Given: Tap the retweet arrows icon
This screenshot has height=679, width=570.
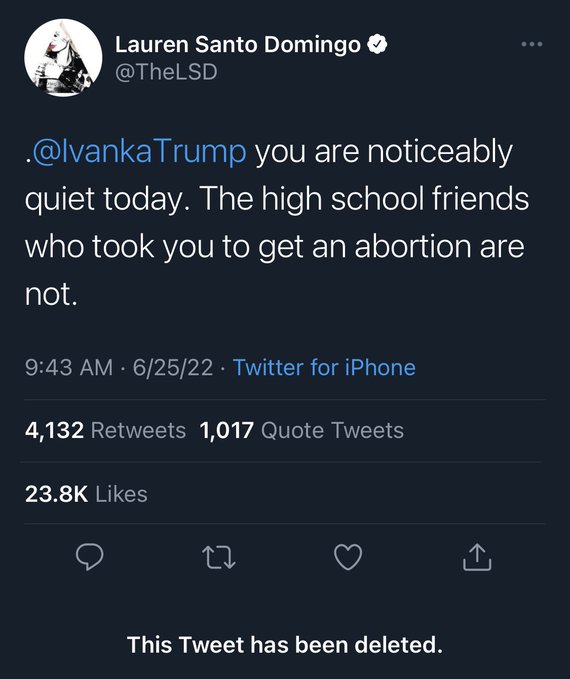Looking at the screenshot, I should coord(219,557).
